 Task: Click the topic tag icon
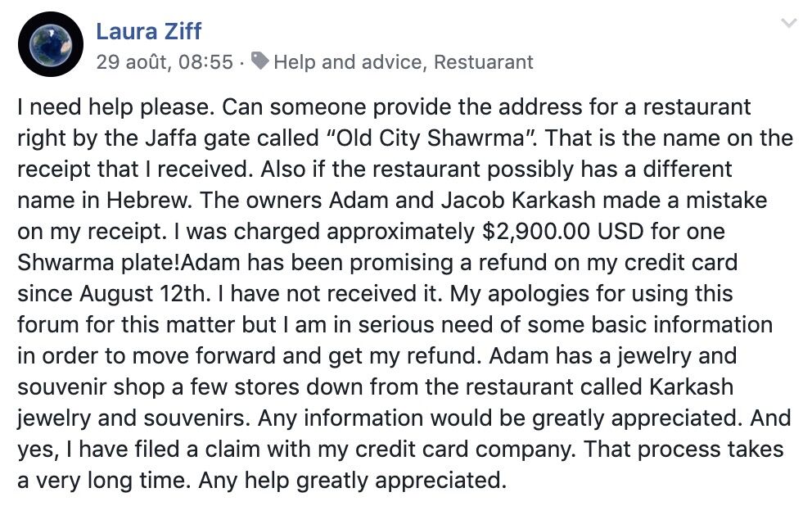tap(260, 61)
